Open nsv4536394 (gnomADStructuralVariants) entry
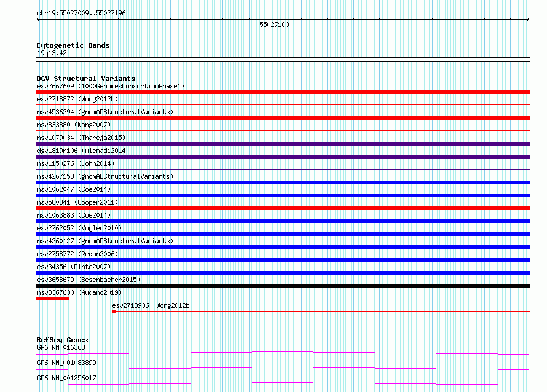 (105, 112)
